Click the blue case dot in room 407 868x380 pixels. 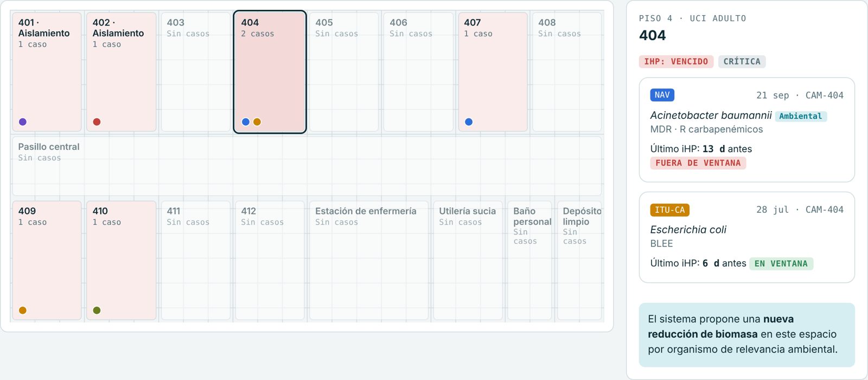pos(469,122)
